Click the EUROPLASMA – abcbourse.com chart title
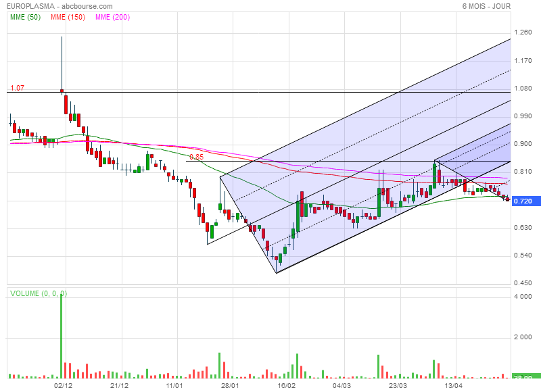 (x=60, y=6)
